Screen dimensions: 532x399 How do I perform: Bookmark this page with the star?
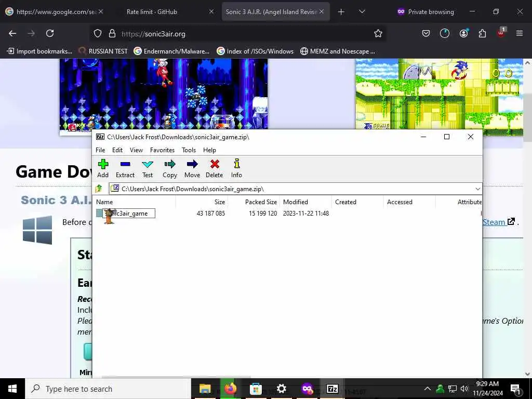[378, 33]
